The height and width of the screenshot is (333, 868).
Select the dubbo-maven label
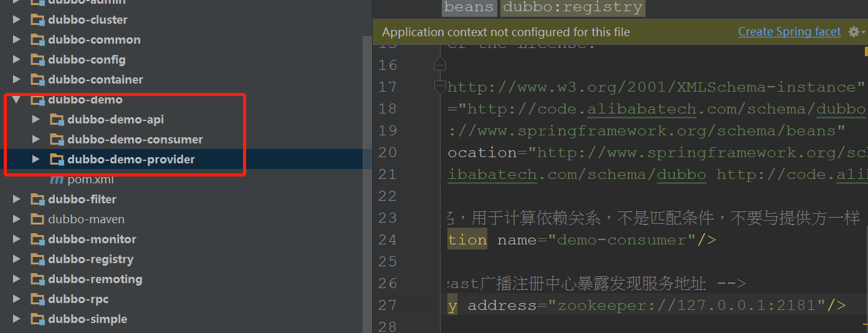tap(86, 220)
